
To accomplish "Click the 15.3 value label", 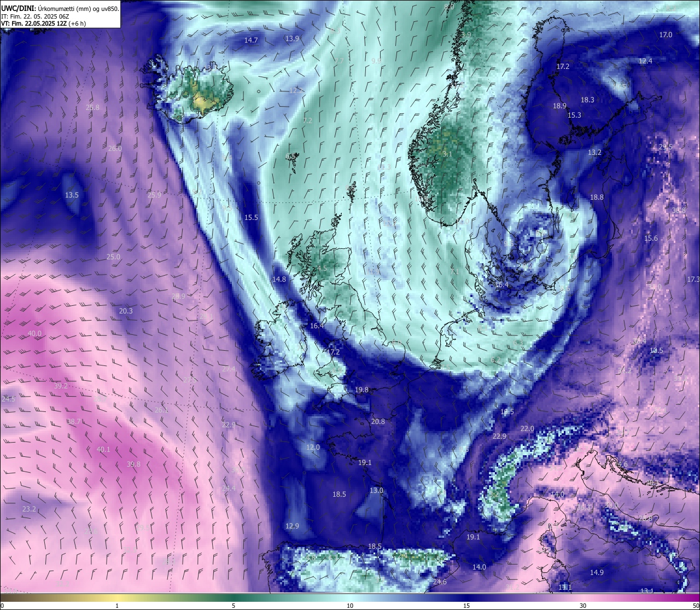I will (x=574, y=115).
